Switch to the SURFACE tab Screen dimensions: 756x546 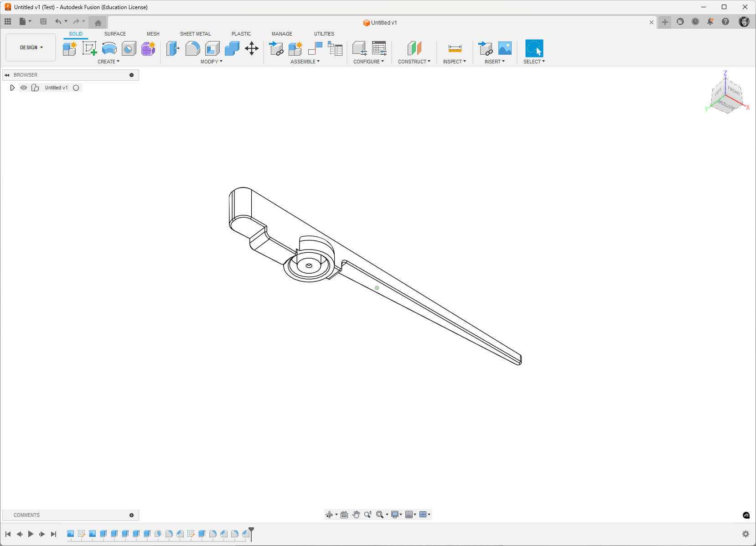[x=115, y=34]
